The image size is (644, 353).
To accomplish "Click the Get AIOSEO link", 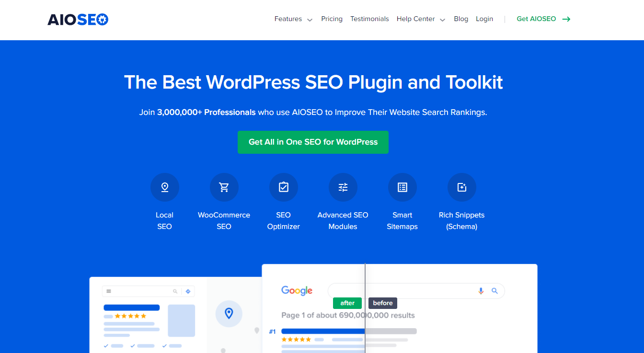I will (x=536, y=19).
